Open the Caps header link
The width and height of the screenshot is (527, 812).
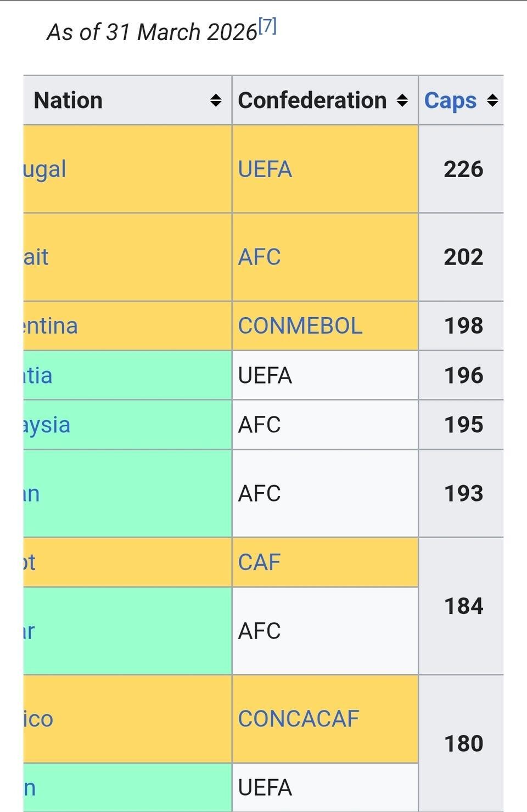pos(450,100)
